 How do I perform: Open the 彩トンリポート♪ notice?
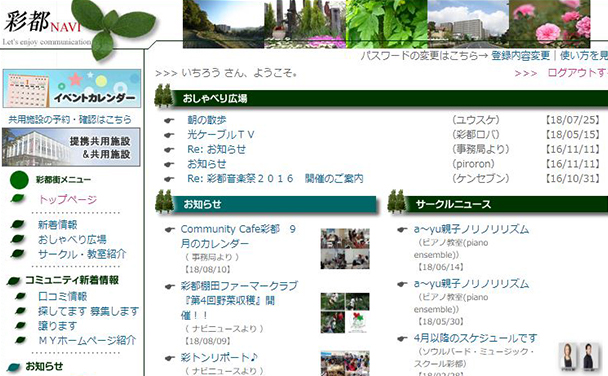pyautogui.click(x=219, y=357)
